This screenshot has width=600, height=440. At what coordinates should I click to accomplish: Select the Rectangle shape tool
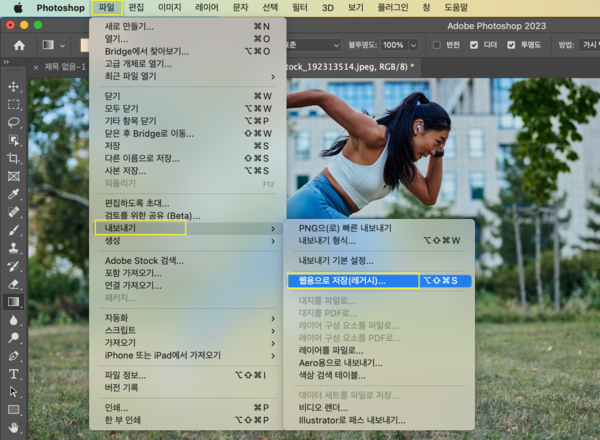(x=14, y=409)
